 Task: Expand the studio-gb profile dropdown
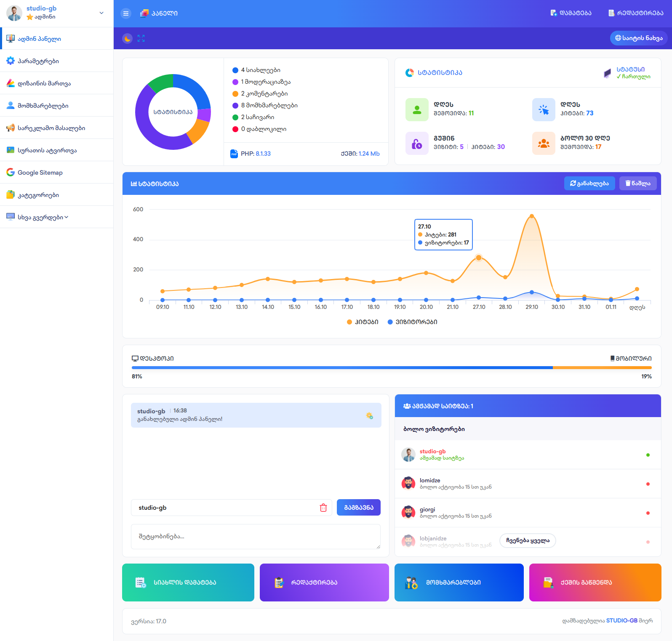(101, 13)
